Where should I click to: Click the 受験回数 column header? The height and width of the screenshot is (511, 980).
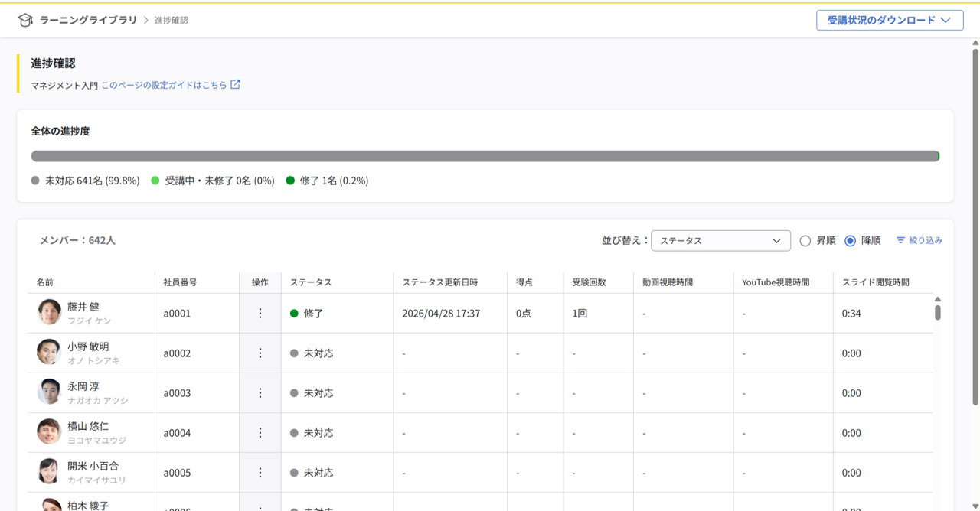tap(589, 282)
